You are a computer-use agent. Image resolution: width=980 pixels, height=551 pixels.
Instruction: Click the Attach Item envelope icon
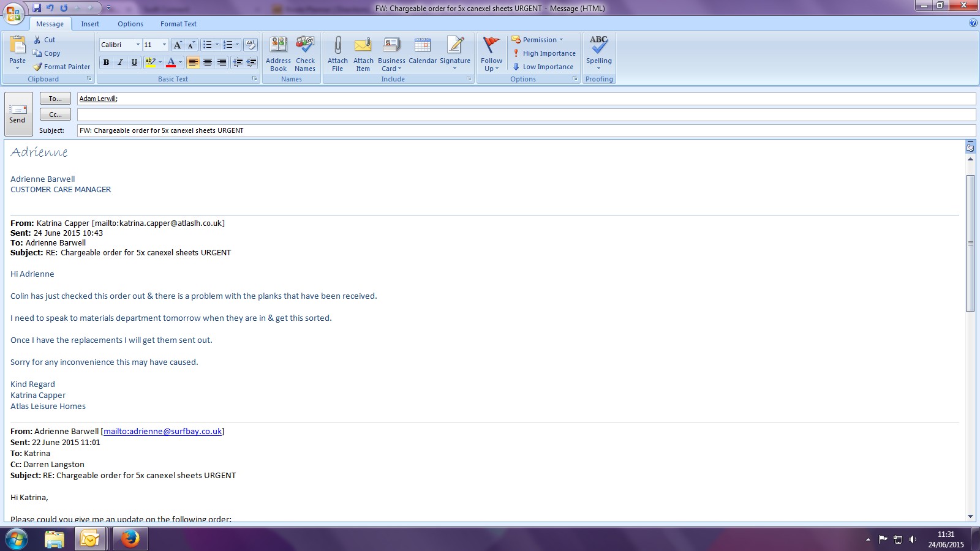[363, 46]
